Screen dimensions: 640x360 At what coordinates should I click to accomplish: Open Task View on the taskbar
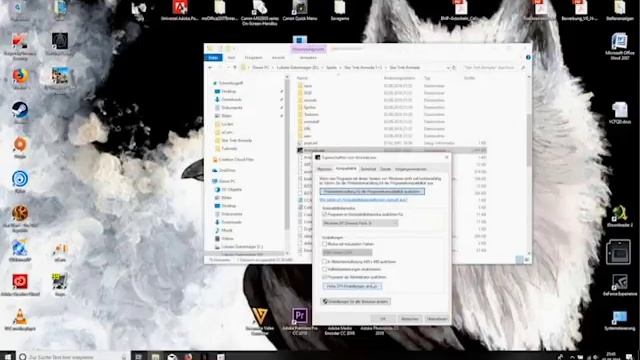(x=138, y=356)
